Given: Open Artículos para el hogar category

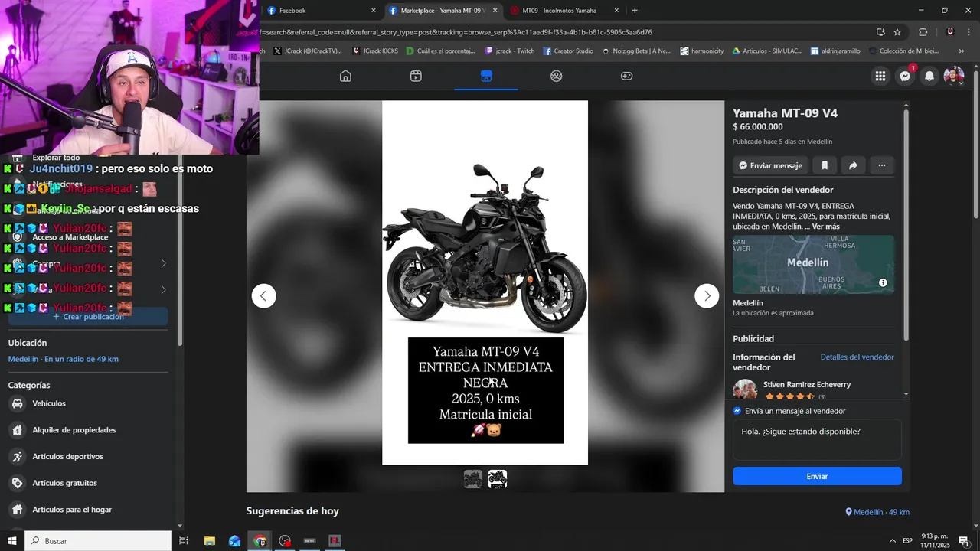Looking at the screenshot, I should pos(89,510).
